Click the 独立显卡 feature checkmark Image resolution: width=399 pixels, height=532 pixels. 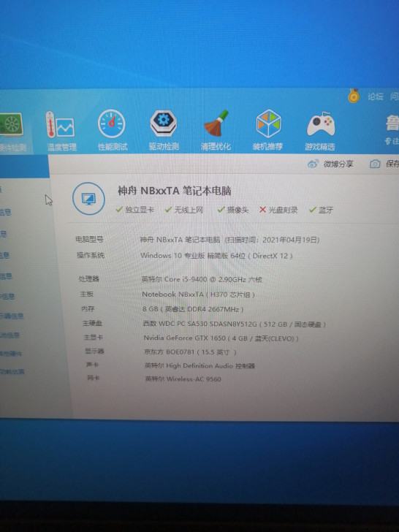pyautogui.click(x=119, y=209)
